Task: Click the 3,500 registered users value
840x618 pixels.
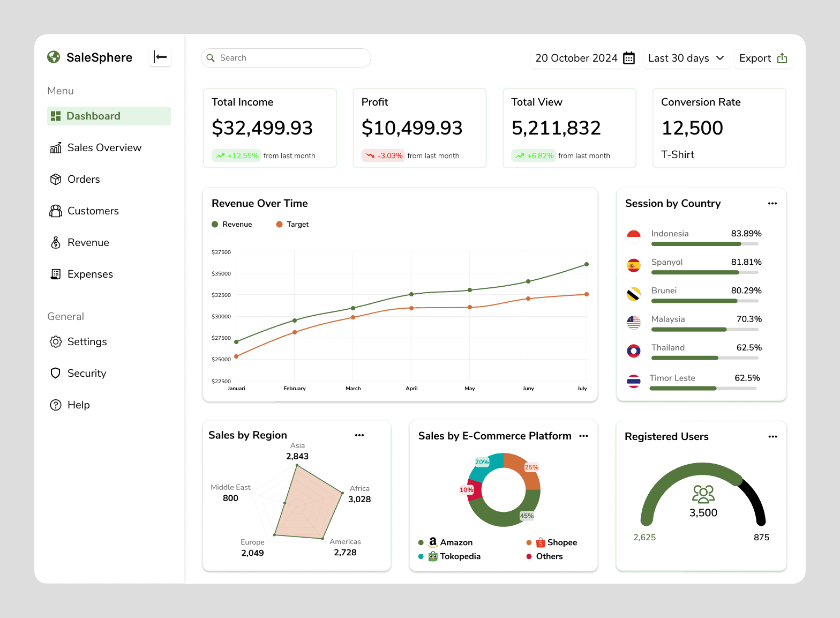Action: click(703, 512)
